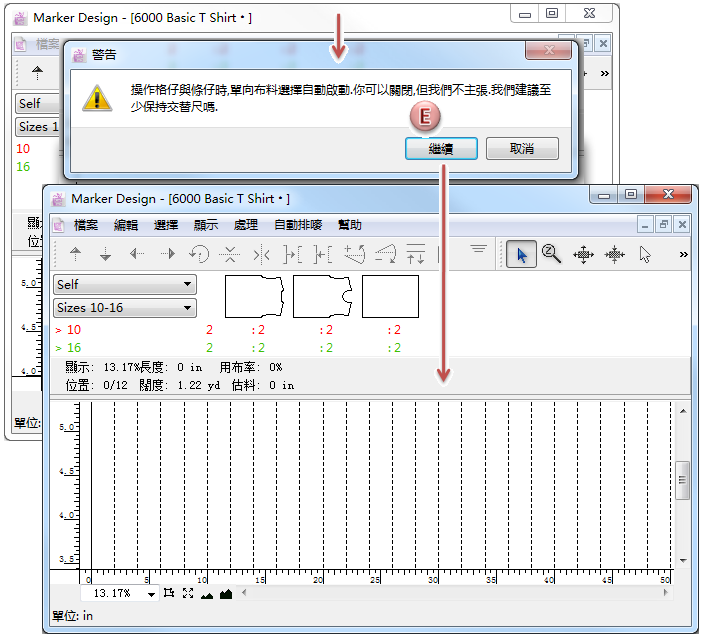This screenshot has height=636, width=702.
Task: Click the fit-to-screen icon beside zoom percentage
Action: point(187,594)
